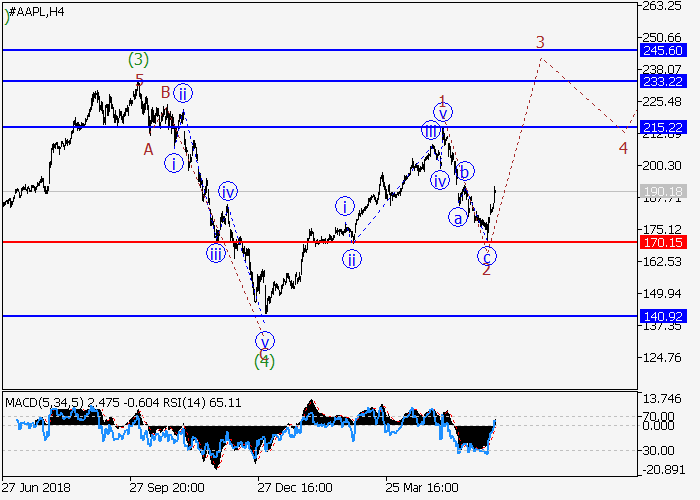This screenshot has height=500, width=700.
Task: Click the 27 Sep 20:00 date label
Action: tap(167, 488)
